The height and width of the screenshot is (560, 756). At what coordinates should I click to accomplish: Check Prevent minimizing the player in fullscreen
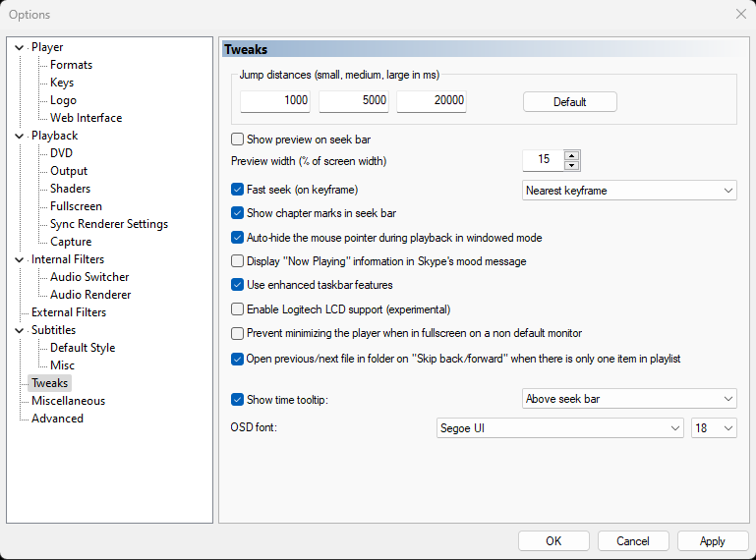[237, 333]
